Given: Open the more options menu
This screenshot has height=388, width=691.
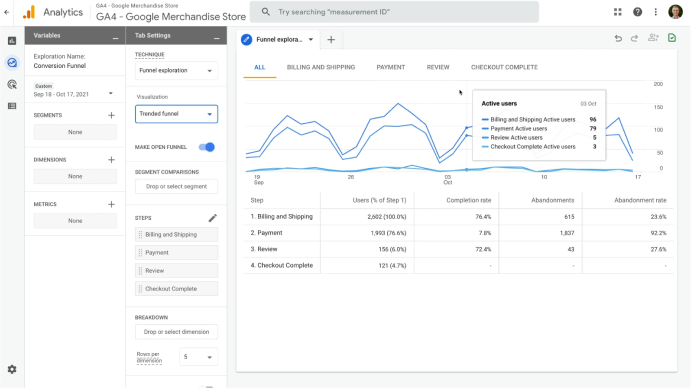Looking at the screenshot, I should (655, 12).
